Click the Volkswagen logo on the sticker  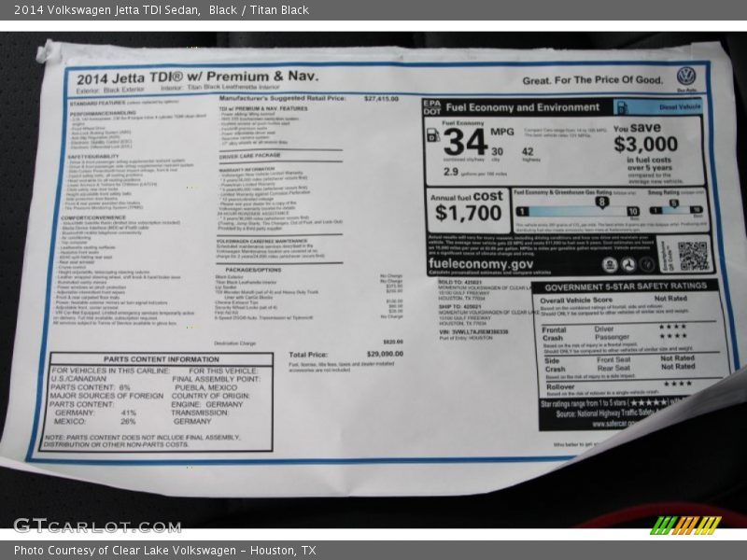point(686,76)
